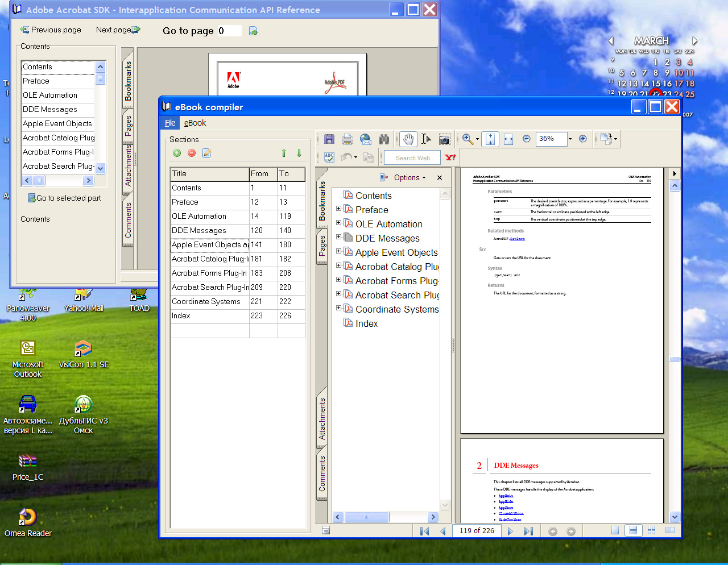Expand the Coordinate Systems bookmark
The image size is (728, 565).
pyautogui.click(x=338, y=308)
